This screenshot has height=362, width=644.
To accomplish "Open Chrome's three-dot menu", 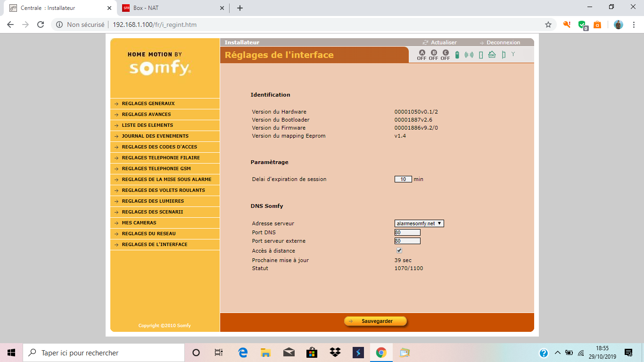I will tap(634, 25).
